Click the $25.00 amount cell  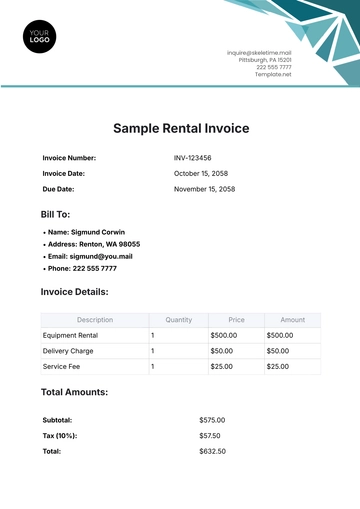click(293, 367)
